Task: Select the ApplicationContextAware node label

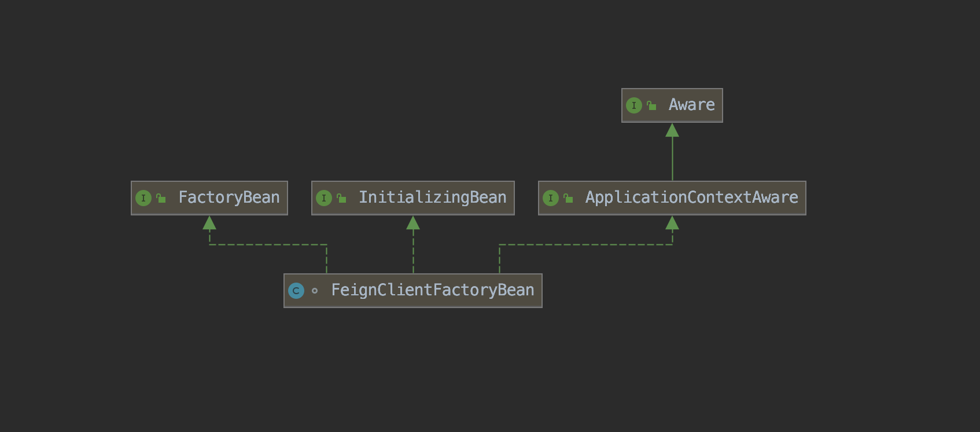Action: tap(691, 197)
